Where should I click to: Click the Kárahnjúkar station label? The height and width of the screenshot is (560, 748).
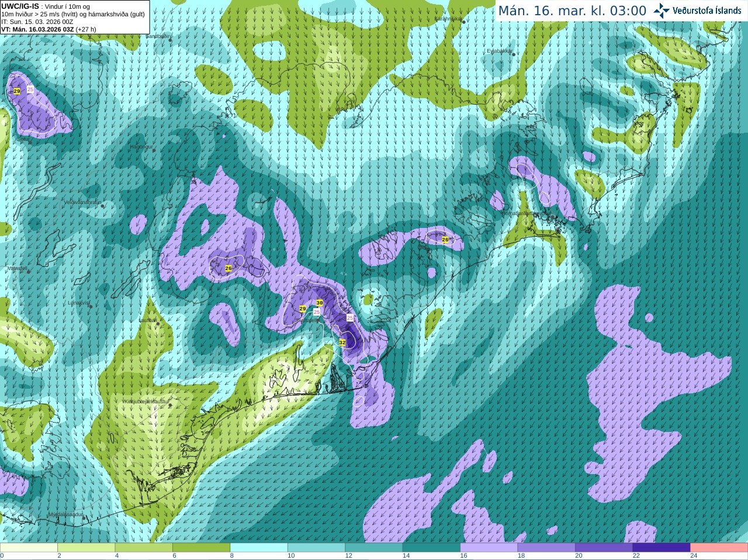(x=448, y=19)
